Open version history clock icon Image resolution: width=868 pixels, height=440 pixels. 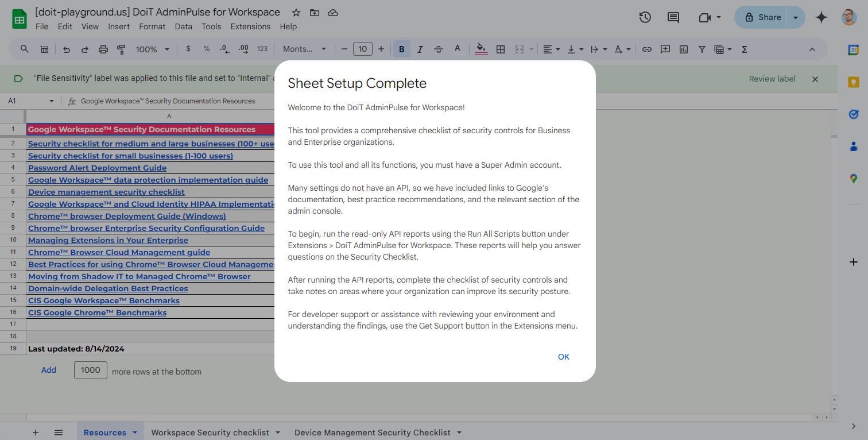click(x=645, y=17)
